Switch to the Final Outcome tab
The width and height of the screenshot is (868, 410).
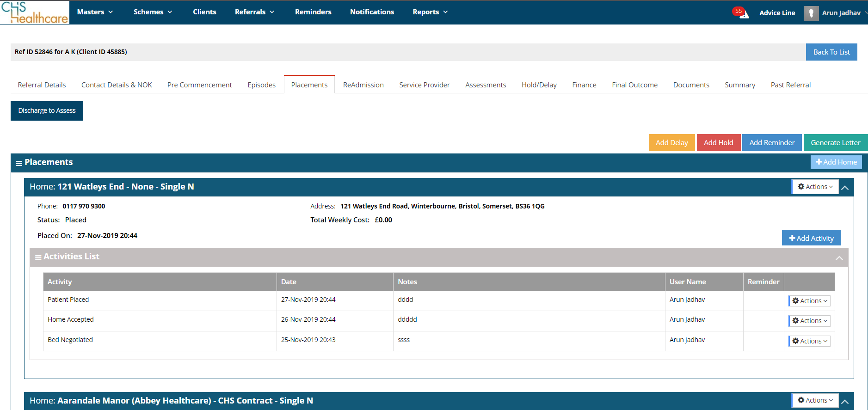click(634, 85)
